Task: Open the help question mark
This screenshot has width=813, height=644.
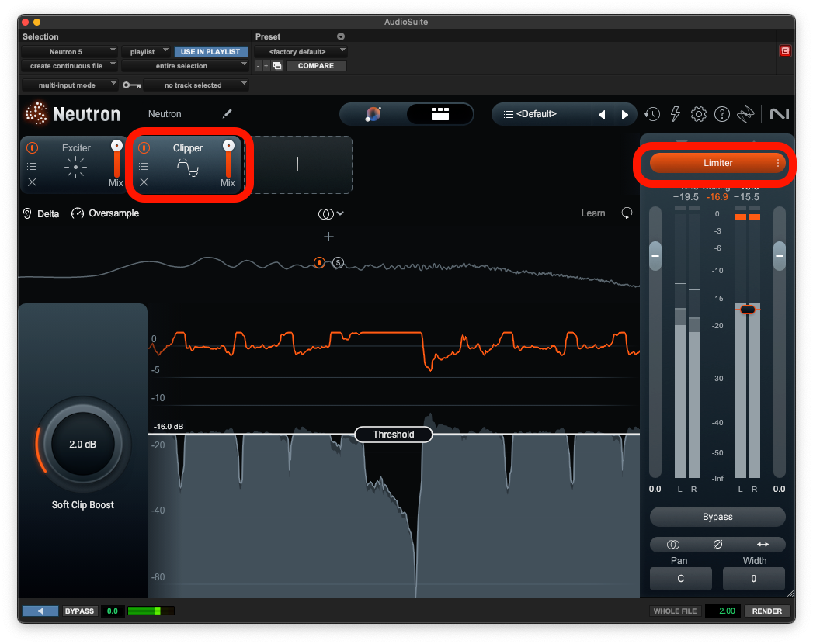Action: tap(721, 114)
